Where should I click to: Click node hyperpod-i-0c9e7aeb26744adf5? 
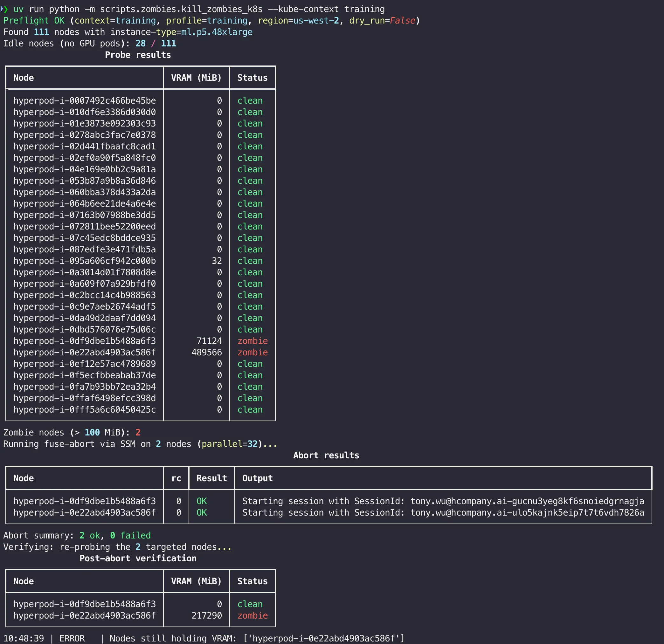point(85,307)
